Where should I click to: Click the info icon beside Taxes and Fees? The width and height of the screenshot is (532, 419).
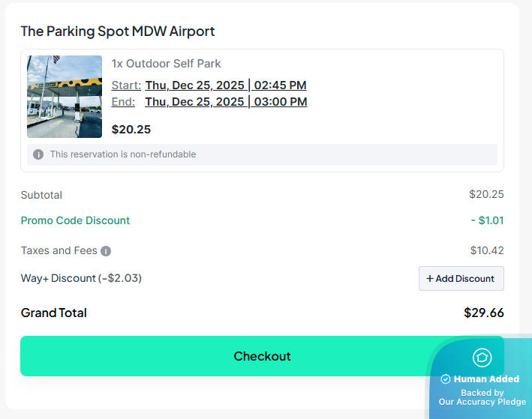(x=106, y=251)
